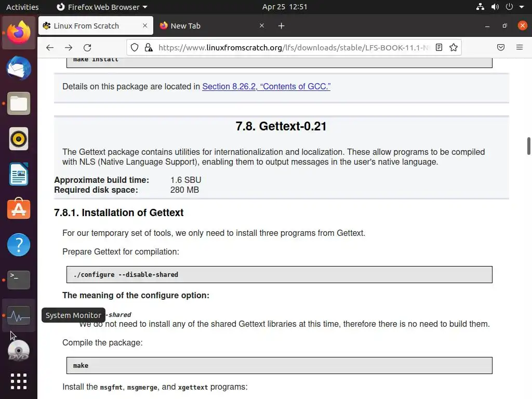This screenshot has height=399, width=532.
Task: Click the 280 MB disk space value
Action: coord(184,190)
